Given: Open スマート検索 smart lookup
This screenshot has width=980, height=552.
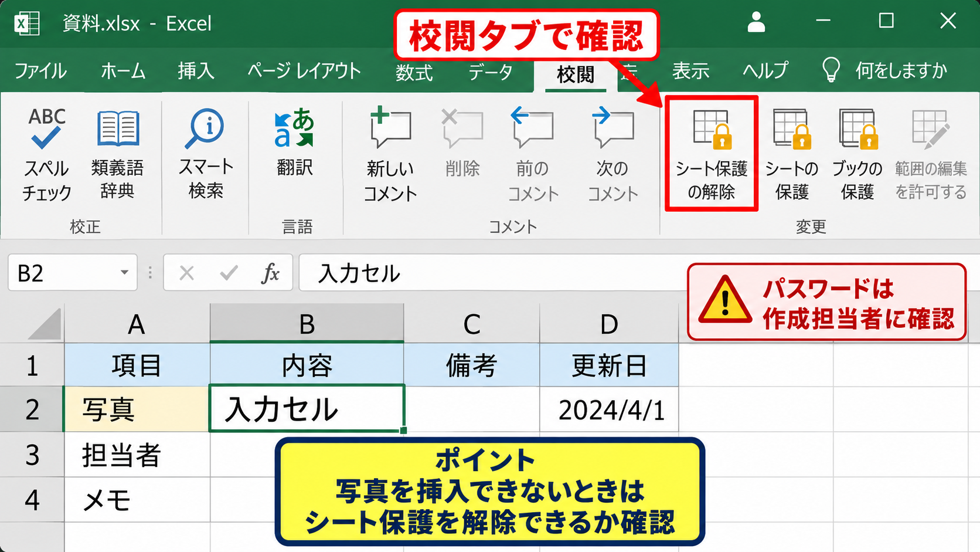Looking at the screenshot, I should pos(206,154).
